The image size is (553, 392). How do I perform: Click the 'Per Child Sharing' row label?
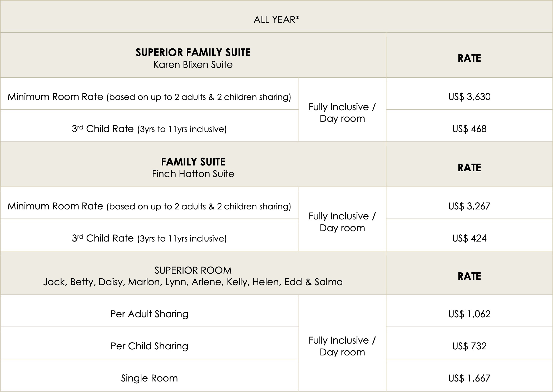(149, 346)
